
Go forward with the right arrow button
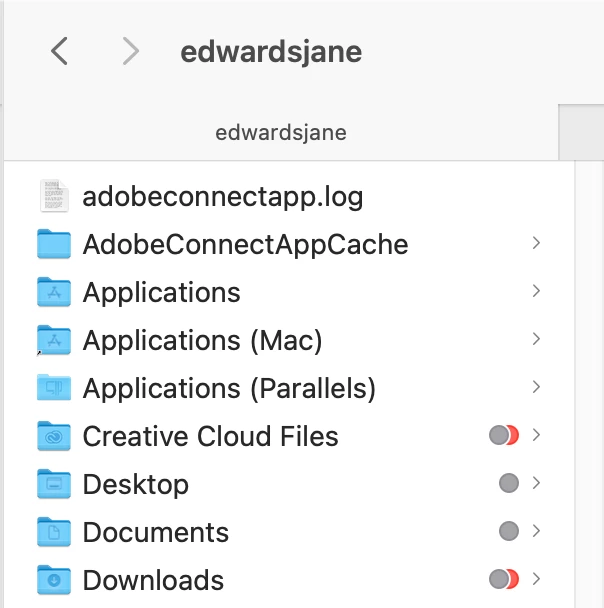pos(131,51)
